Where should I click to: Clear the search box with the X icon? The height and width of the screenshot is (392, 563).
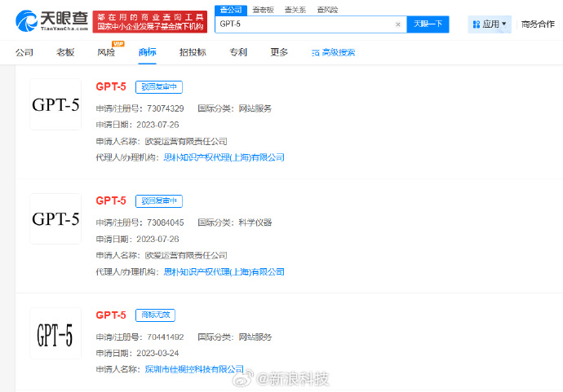pos(398,24)
